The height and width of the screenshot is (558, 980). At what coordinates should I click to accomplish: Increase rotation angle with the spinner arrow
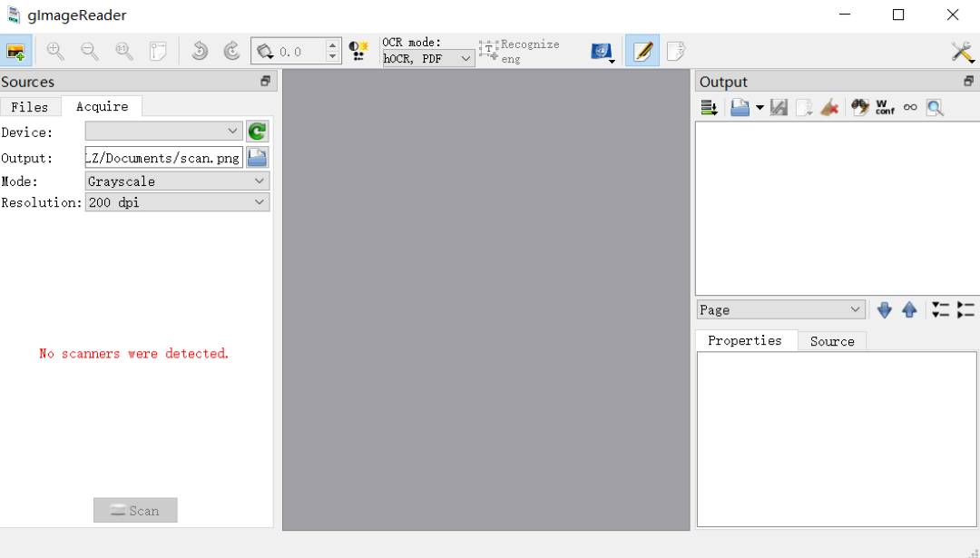[x=331, y=45]
